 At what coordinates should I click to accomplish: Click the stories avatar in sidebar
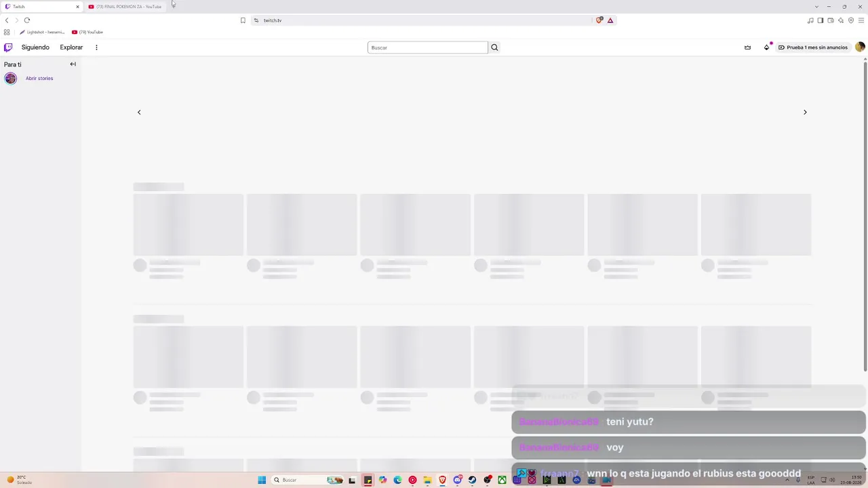point(10,79)
